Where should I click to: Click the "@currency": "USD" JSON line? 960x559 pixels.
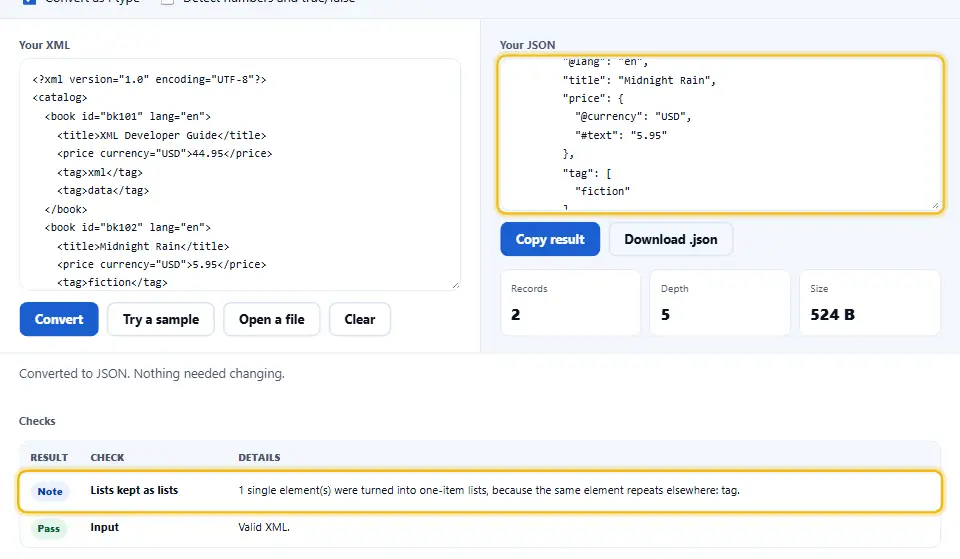(633, 116)
